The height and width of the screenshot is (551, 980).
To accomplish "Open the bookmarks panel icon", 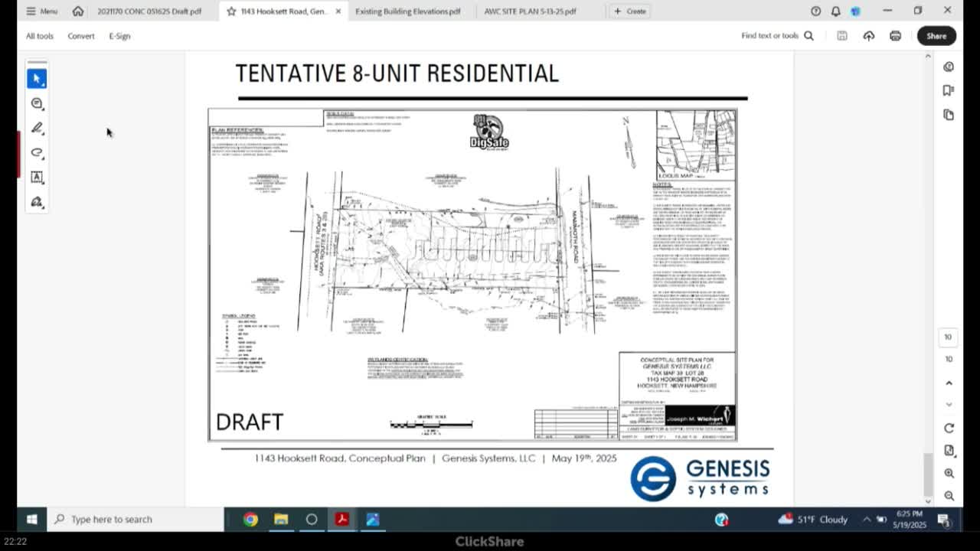I will pyautogui.click(x=949, y=90).
